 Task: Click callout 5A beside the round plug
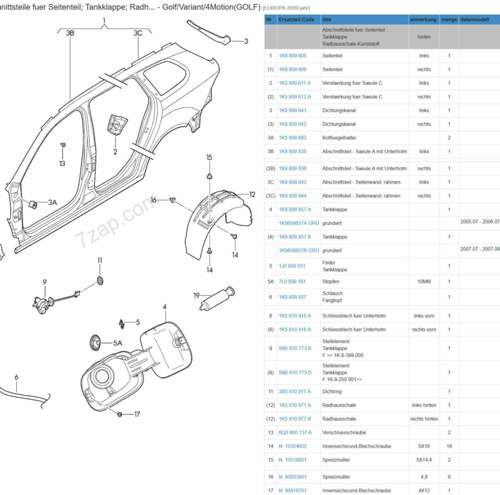coord(118,343)
